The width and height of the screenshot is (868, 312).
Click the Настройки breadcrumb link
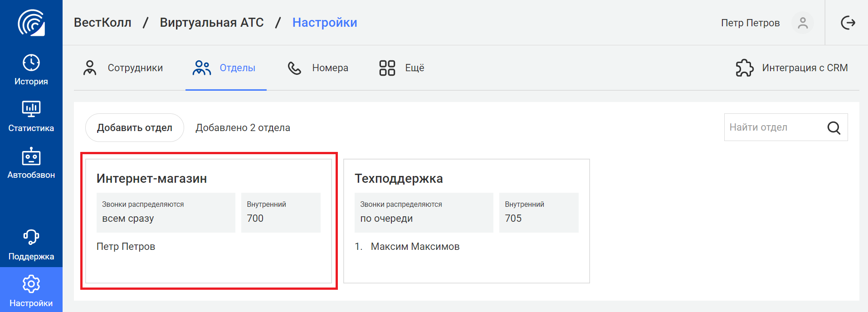point(325,23)
